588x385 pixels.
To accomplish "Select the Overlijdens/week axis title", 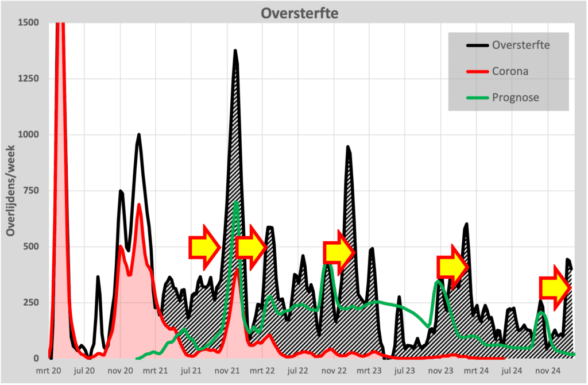I will click(x=10, y=191).
